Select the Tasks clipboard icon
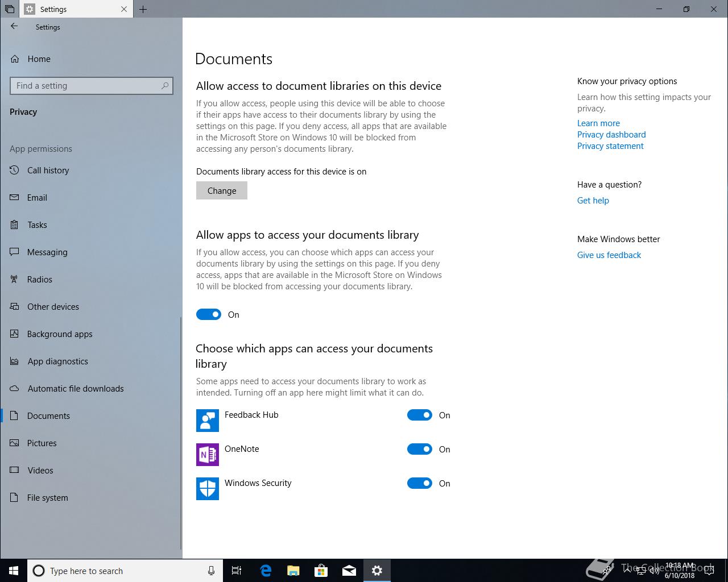The width and height of the screenshot is (728, 582). click(x=15, y=225)
